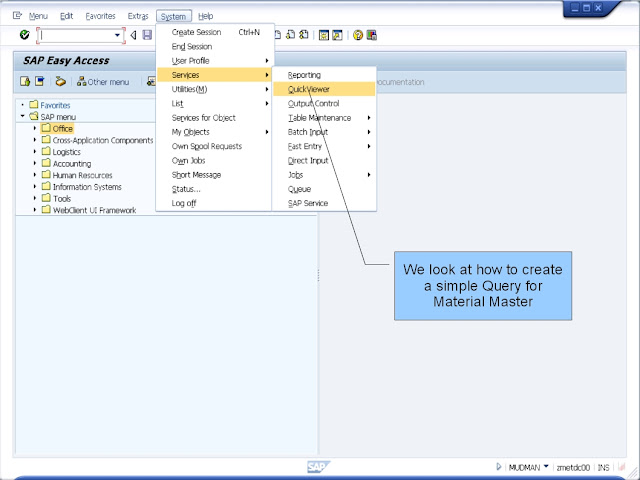Click the Logistics folder icon
The height and width of the screenshot is (480, 640).
(47, 151)
